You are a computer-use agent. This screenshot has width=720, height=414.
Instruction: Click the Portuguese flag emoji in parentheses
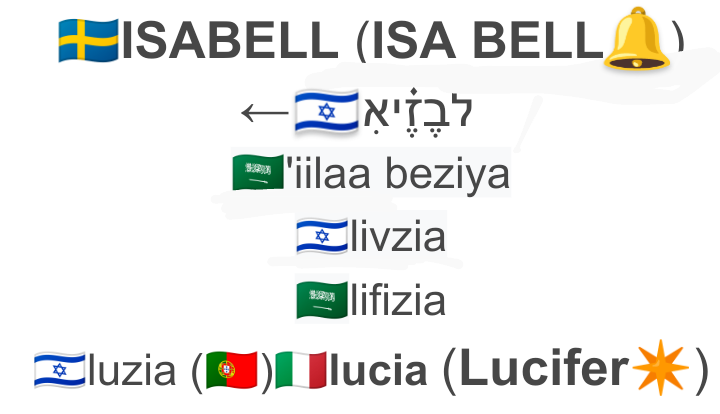232,370
